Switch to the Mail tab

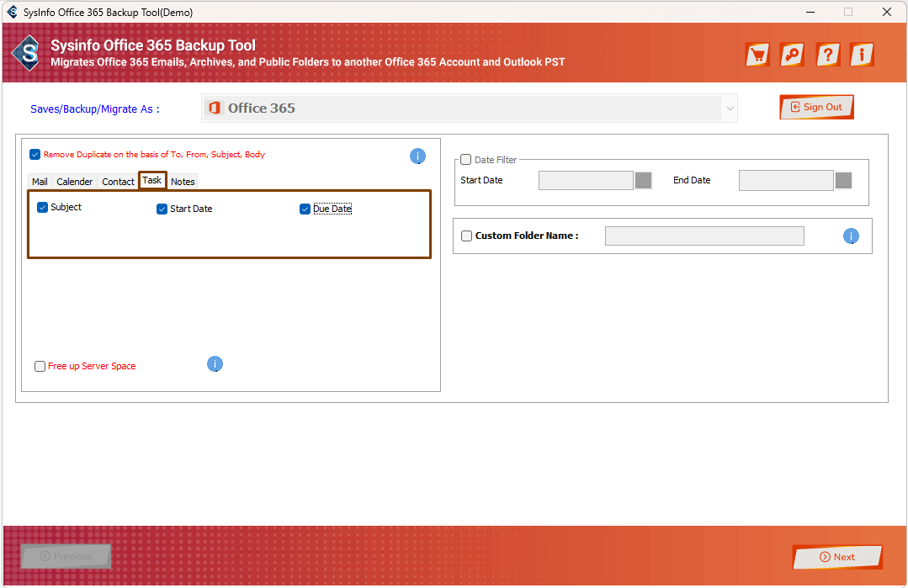click(x=40, y=182)
